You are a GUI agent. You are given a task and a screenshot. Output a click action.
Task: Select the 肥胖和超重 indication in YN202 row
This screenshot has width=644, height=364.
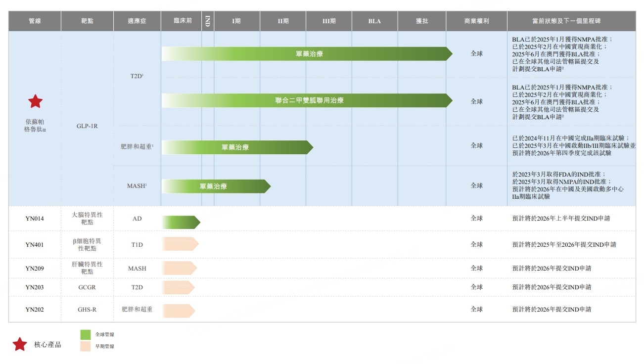pos(137,310)
